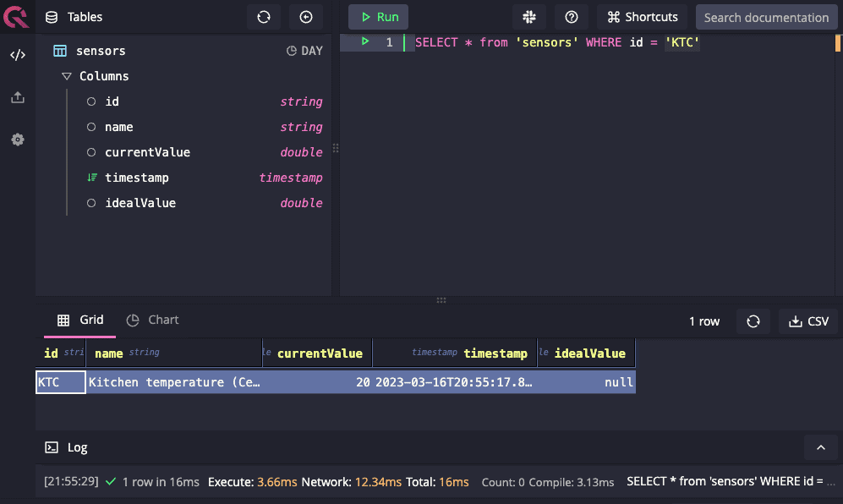Click the designated timestamp sort icon
This screenshot has height=504, width=843.
click(x=92, y=178)
